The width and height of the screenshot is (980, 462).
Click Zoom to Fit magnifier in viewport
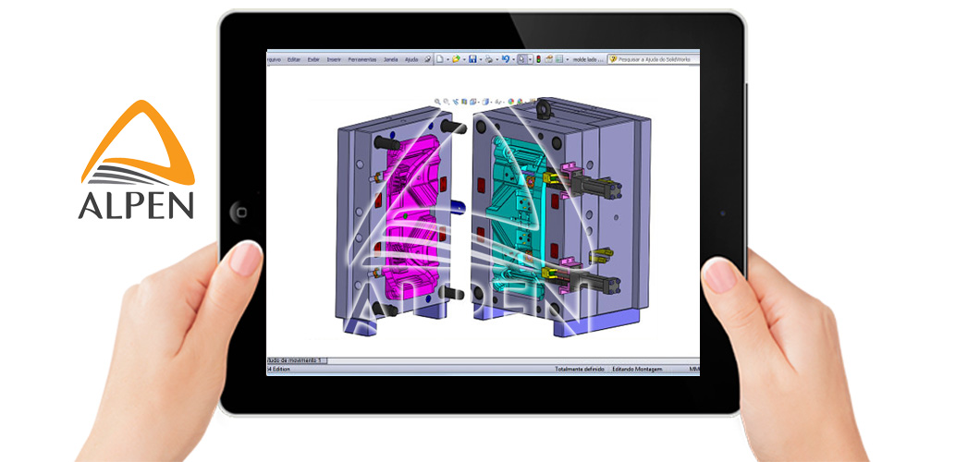(437, 101)
